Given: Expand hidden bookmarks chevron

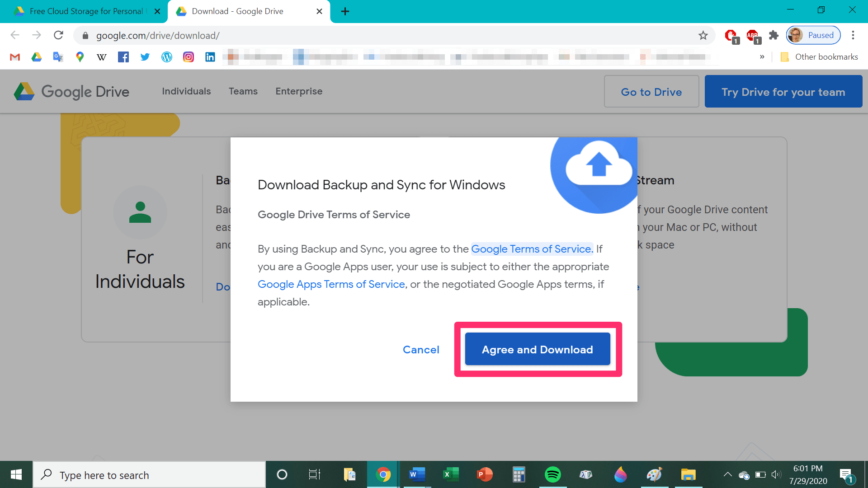Looking at the screenshot, I should (762, 57).
